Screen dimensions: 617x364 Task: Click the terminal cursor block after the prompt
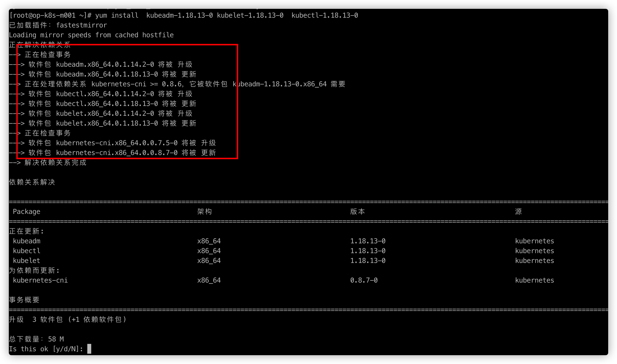[x=89, y=349]
